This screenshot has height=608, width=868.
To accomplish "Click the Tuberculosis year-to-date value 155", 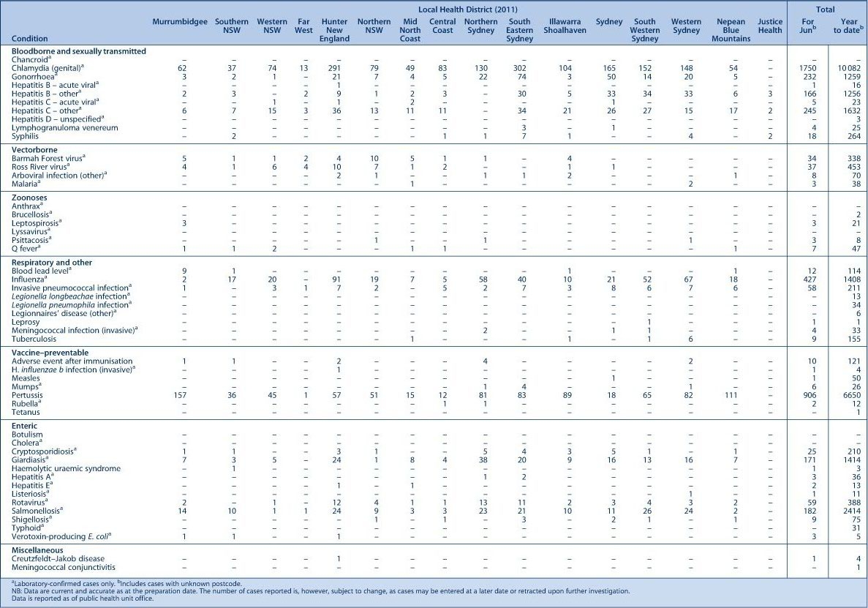I will (x=854, y=339).
